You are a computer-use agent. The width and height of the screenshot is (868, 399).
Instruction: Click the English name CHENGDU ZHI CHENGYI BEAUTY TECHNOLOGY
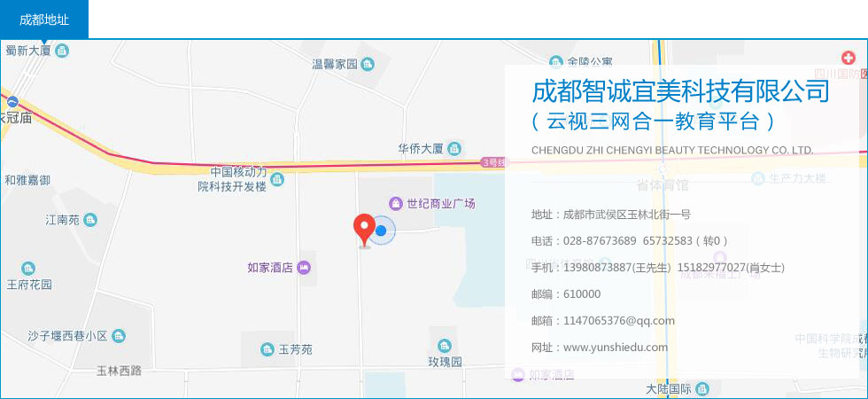(x=672, y=150)
